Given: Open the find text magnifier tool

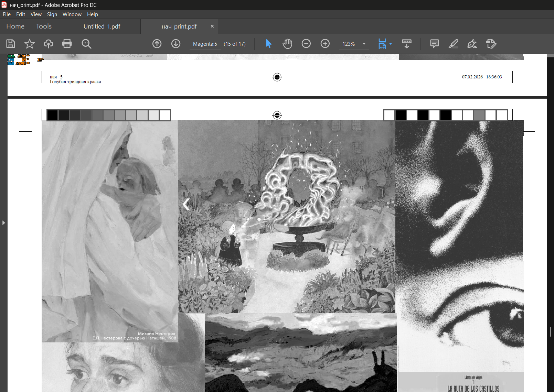Looking at the screenshot, I should coord(86,44).
